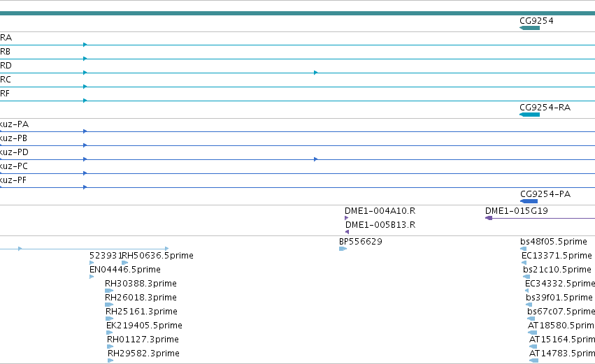Click the CG9254 gene label
Image resolution: width=595 pixels, height=364 pixels.
[x=536, y=21]
